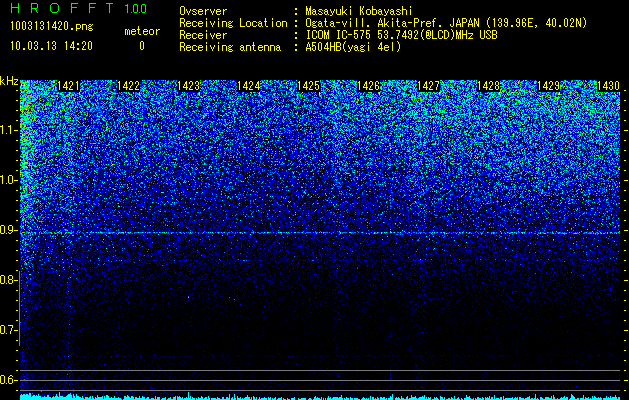Click the Ovserver label
The width and height of the screenshot is (629, 400).
point(203,11)
